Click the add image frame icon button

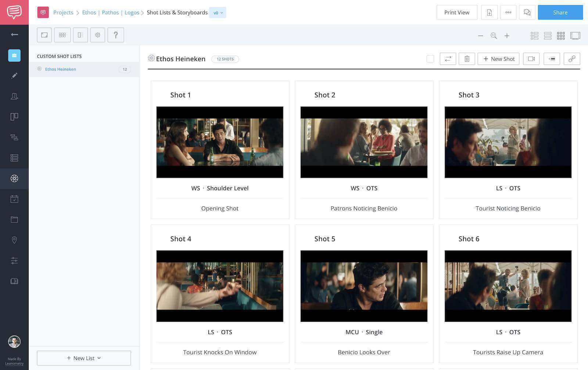[x=552, y=59]
